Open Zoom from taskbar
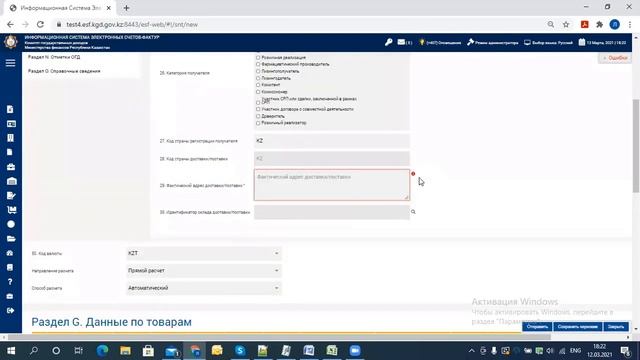The height and width of the screenshot is (360, 640). (x=355, y=351)
